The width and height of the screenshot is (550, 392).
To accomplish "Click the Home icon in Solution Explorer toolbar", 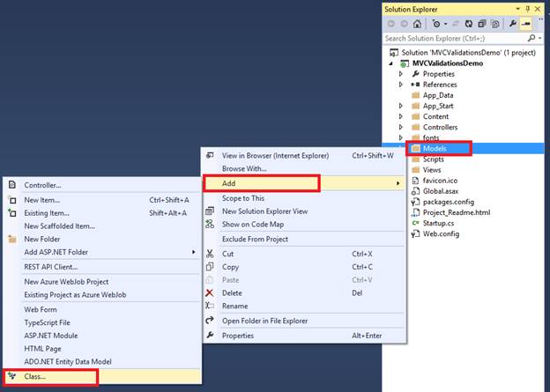I will (417, 24).
